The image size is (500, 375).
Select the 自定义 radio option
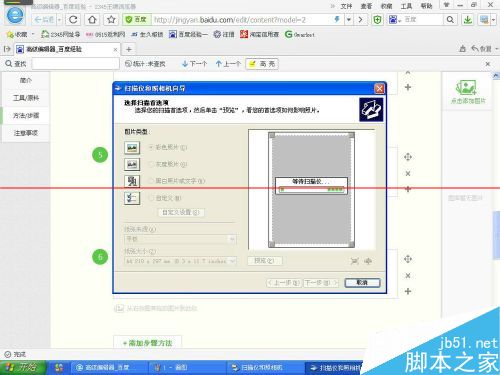pos(151,198)
